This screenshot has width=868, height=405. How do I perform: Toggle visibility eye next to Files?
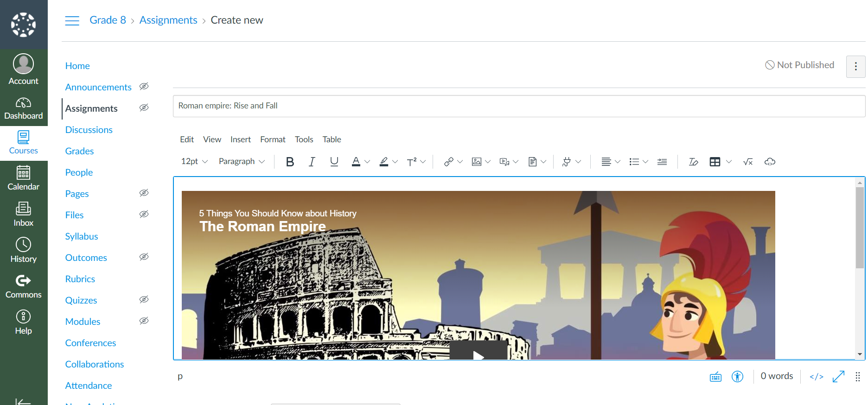(144, 214)
